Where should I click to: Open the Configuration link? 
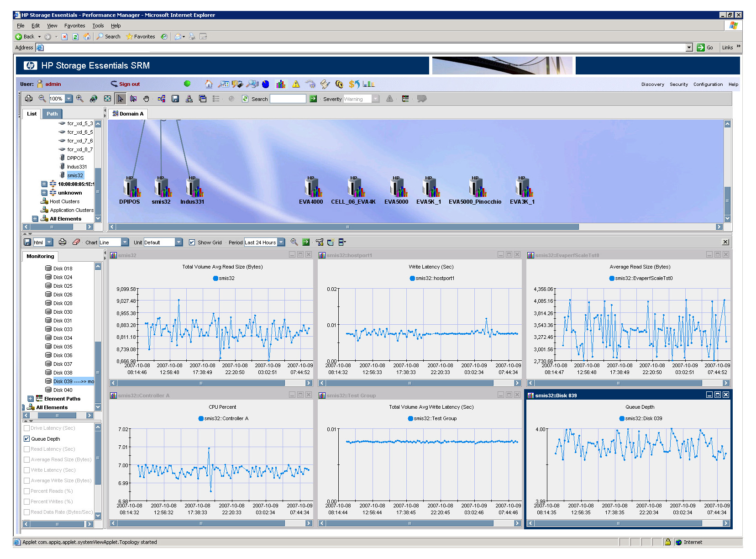708,84
